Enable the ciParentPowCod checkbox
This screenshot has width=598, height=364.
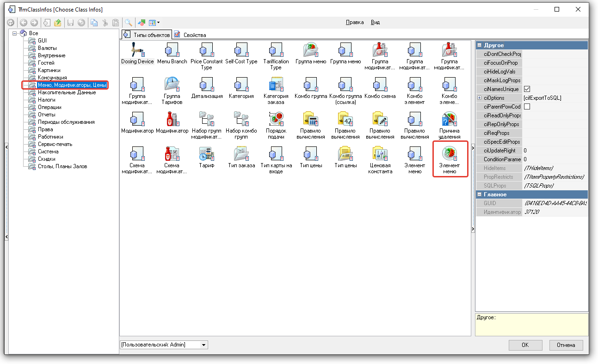(x=527, y=107)
